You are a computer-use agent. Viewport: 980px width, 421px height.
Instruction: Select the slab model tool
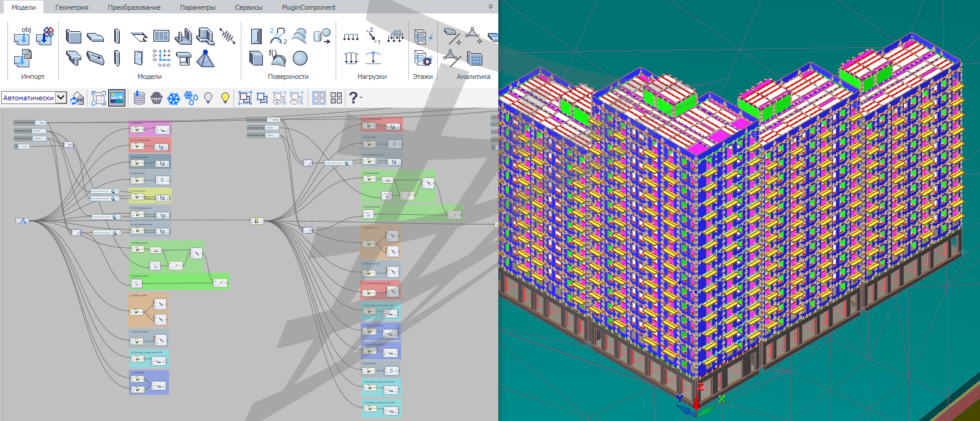(95, 37)
